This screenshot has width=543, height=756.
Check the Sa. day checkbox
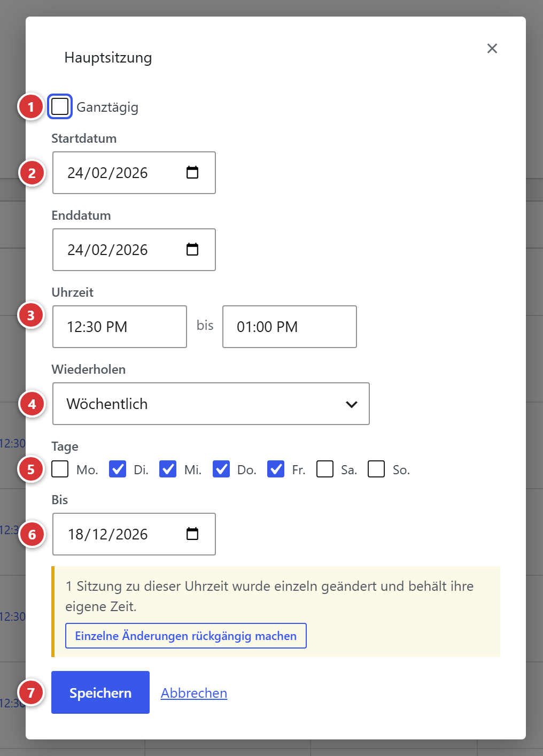coord(325,469)
